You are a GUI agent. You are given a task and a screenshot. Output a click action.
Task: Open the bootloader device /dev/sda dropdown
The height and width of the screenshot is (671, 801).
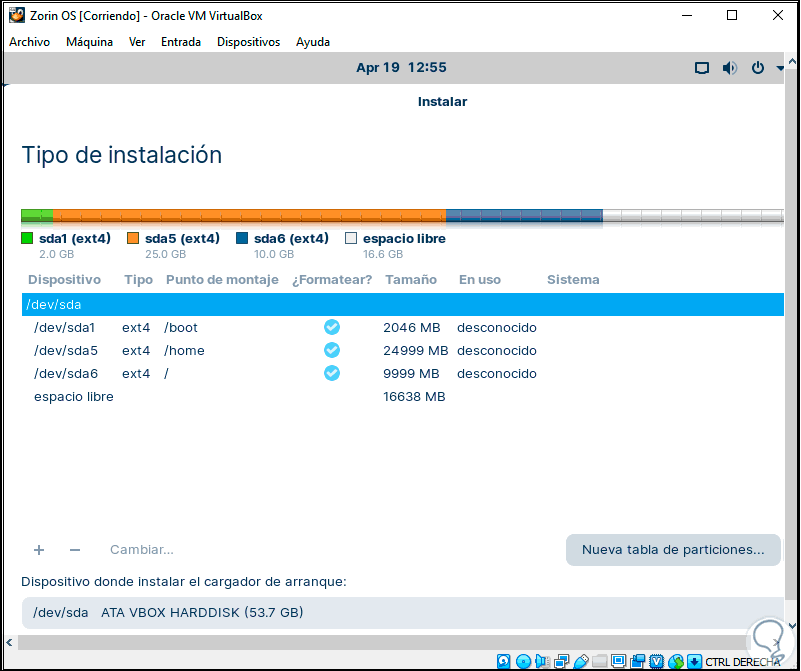pos(403,612)
